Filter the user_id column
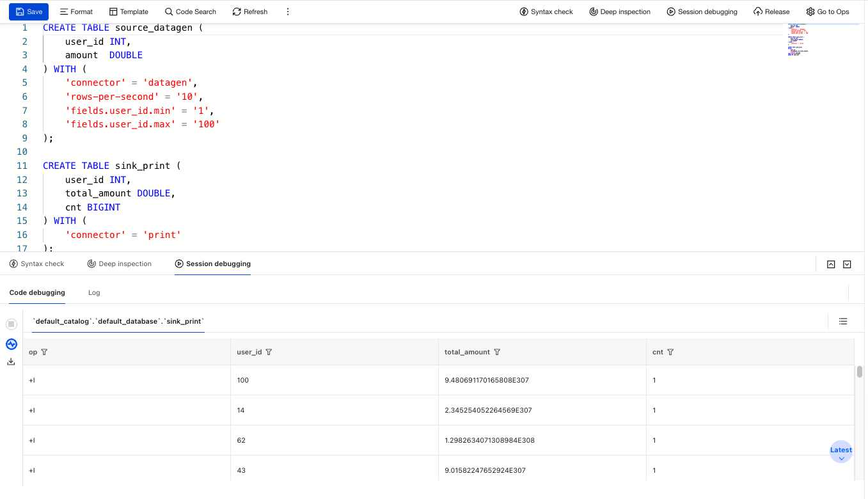 click(269, 352)
